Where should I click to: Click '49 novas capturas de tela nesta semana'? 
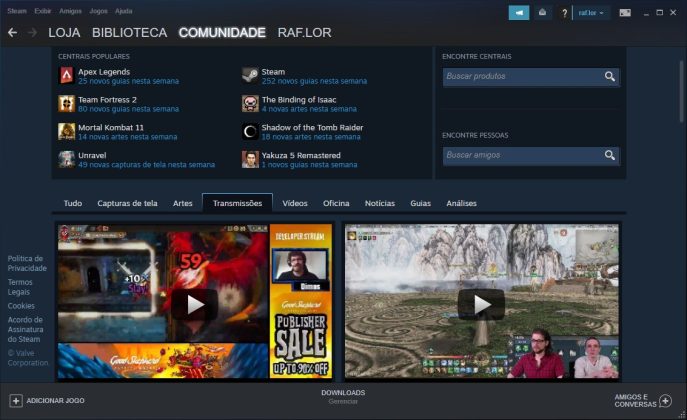tap(146, 165)
